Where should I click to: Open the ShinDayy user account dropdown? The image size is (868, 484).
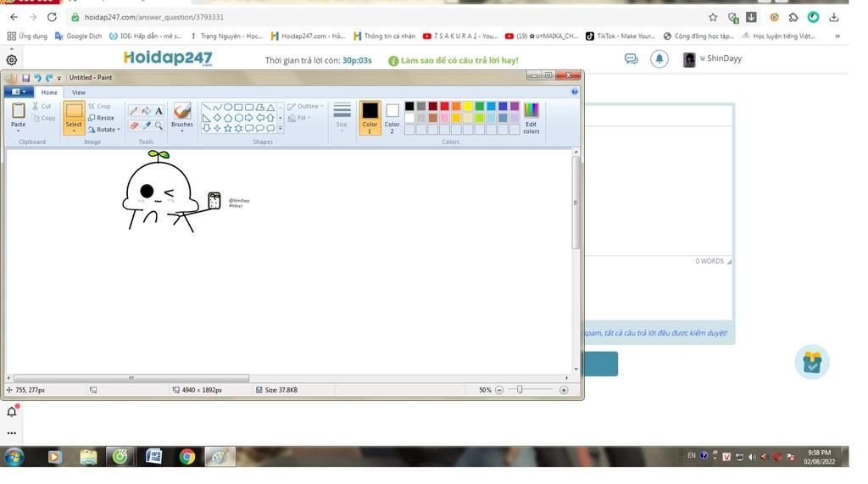pos(721,58)
